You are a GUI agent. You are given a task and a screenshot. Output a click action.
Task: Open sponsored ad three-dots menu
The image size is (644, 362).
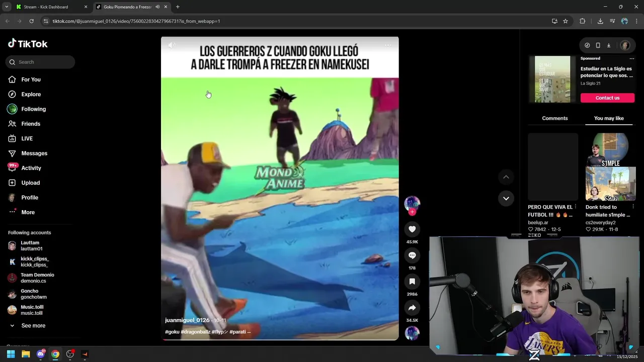[632, 58]
